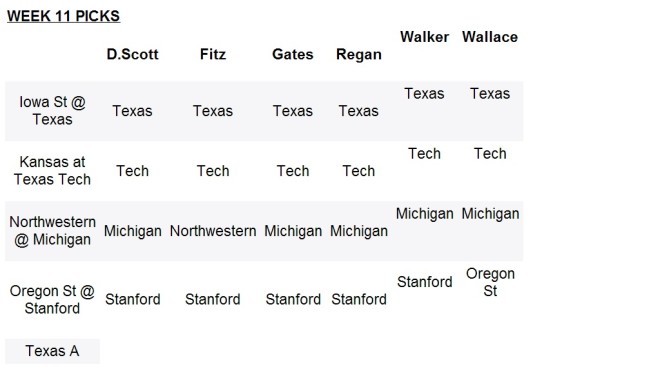Select the Oregon St @ Stanford row label
Image resolution: width=660 pixels, height=369 pixels.
(x=52, y=299)
